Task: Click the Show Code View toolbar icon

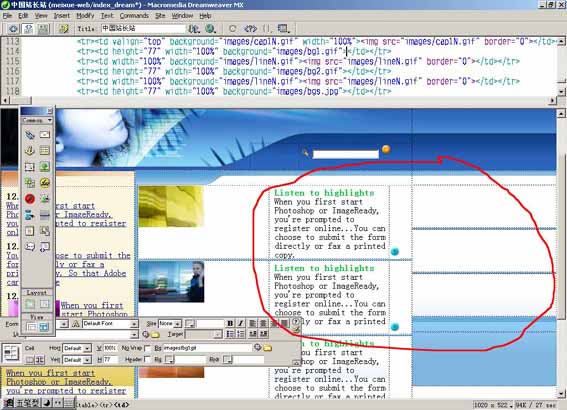Action: (x=13, y=29)
